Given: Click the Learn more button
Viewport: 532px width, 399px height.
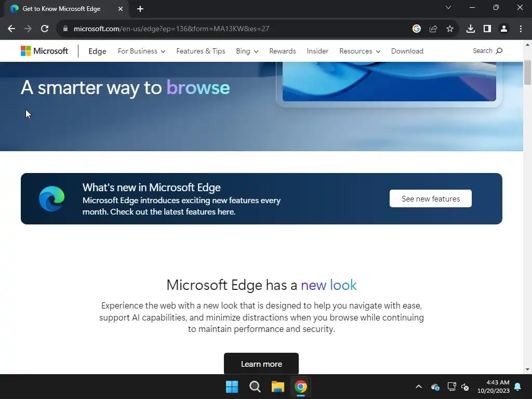Looking at the screenshot, I should point(261,364).
